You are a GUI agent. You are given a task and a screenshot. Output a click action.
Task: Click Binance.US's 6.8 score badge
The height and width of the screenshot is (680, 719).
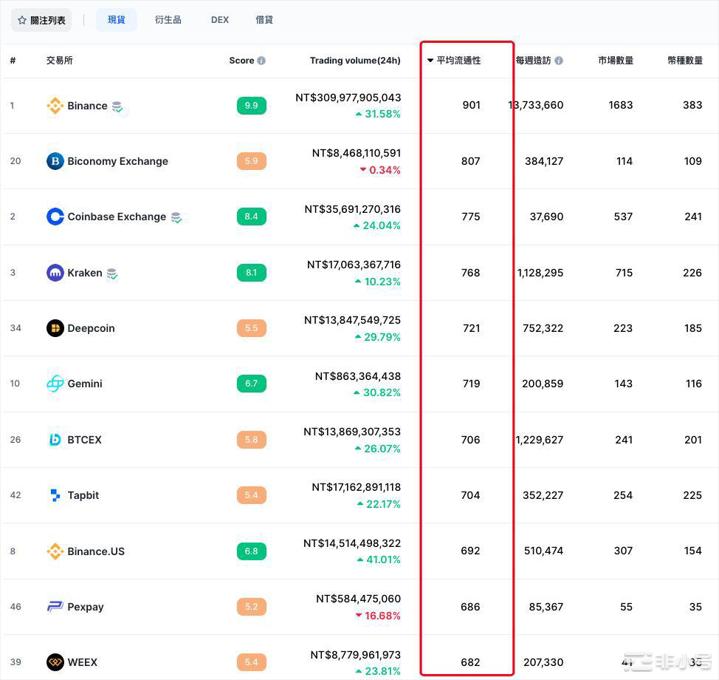tap(251, 551)
